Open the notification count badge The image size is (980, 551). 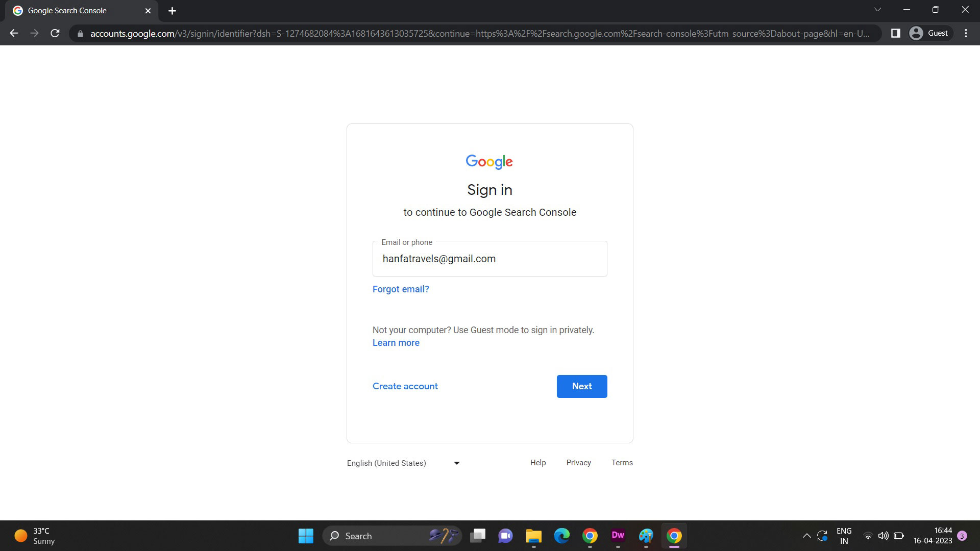[x=962, y=536]
